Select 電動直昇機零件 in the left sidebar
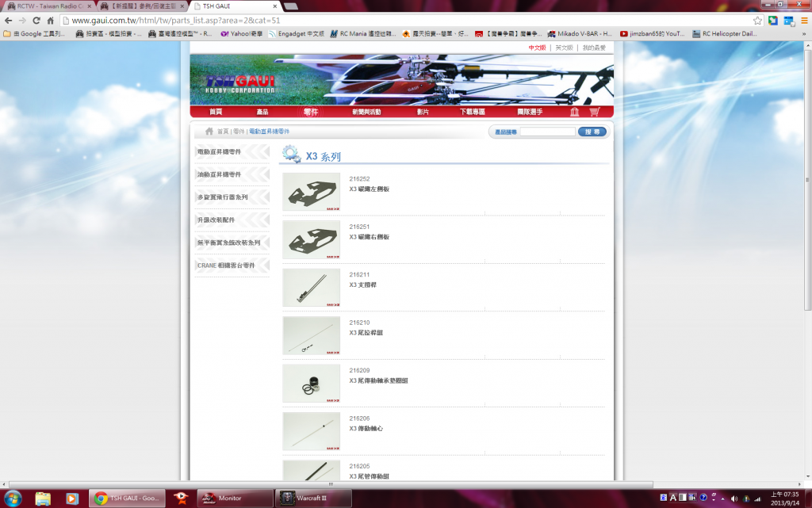This screenshot has height=508, width=812. pos(232,151)
